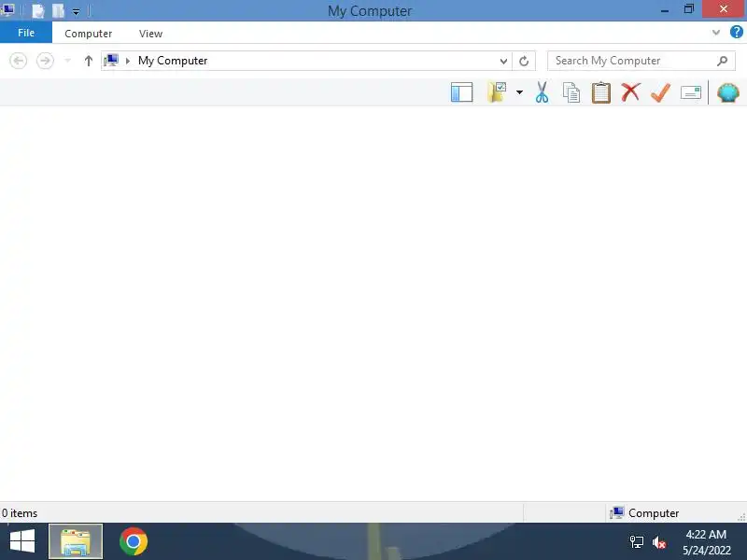Click the Forward navigation arrow
The height and width of the screenshot is (560, 747).
point(45,61)
